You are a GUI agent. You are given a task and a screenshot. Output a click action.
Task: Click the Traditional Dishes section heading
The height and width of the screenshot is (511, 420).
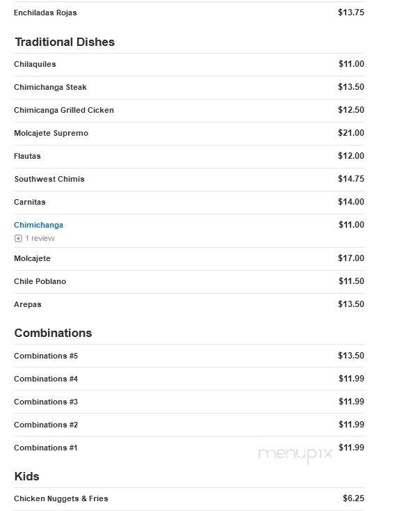click(65, 42)
